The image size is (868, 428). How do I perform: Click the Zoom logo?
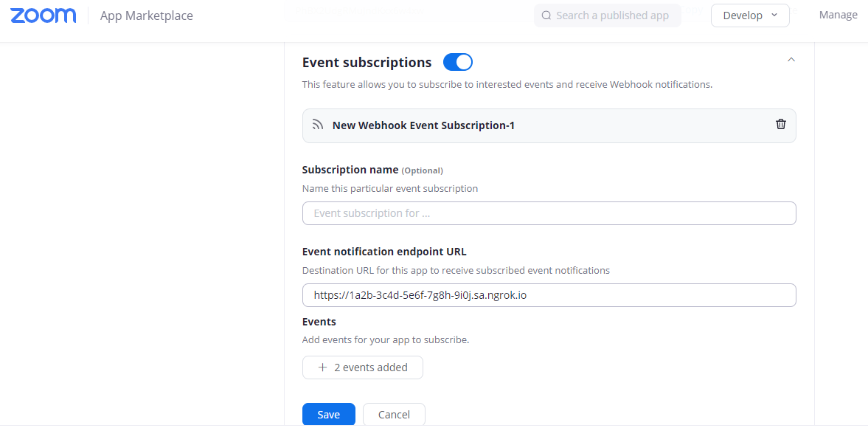[43, 15]
